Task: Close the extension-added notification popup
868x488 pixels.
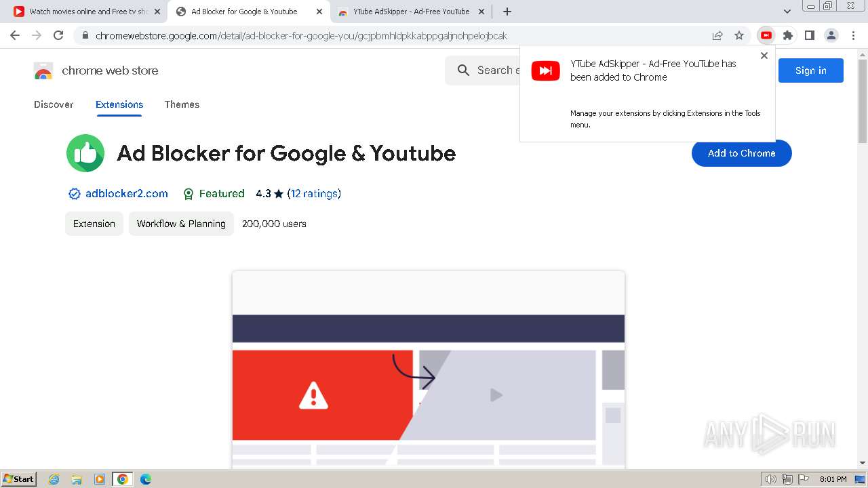Action: [764, 56]
